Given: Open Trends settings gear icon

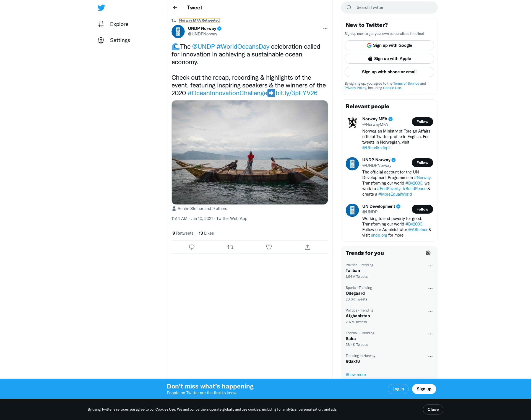Looking at the screenshot, I should tap(428, 253).
